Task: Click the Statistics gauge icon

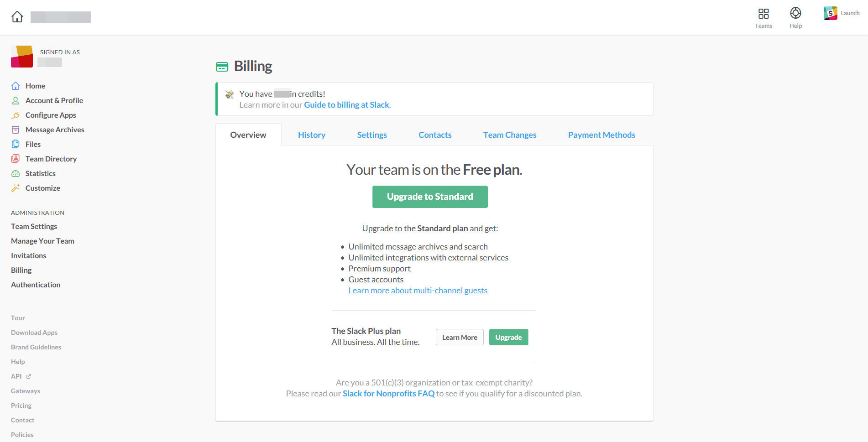Action: (x=16, y=173)
